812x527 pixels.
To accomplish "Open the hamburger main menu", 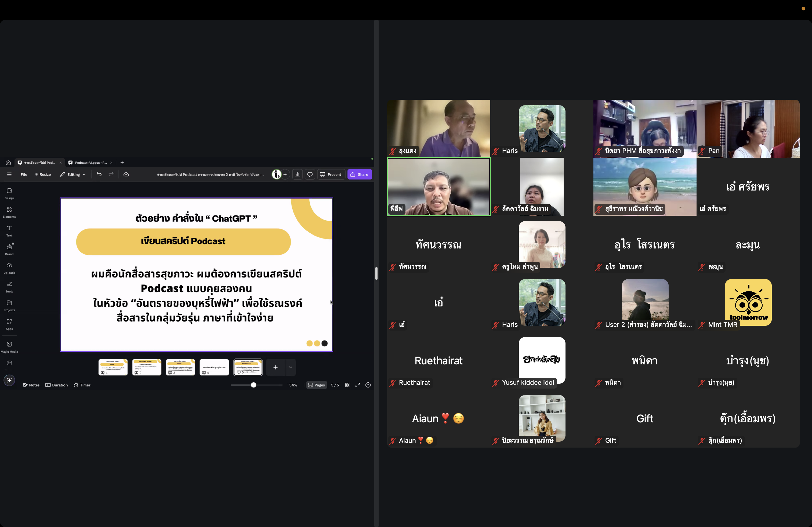I will [x=9, y=174].
